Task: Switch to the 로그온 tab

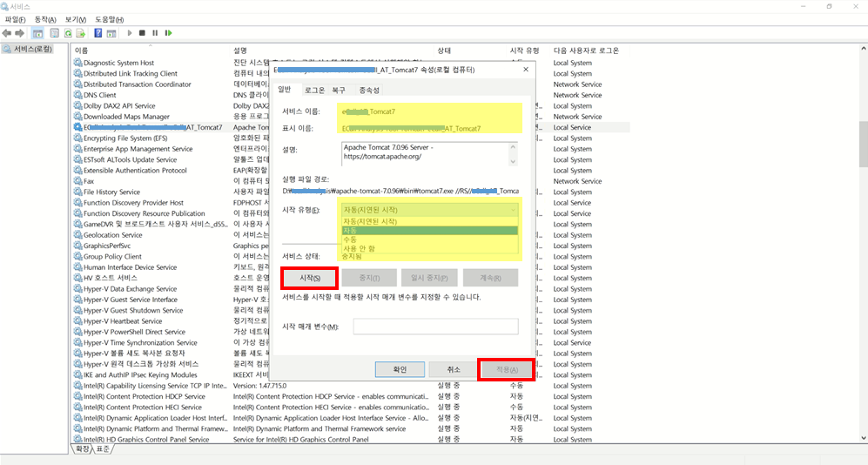Action: (314, 91)
